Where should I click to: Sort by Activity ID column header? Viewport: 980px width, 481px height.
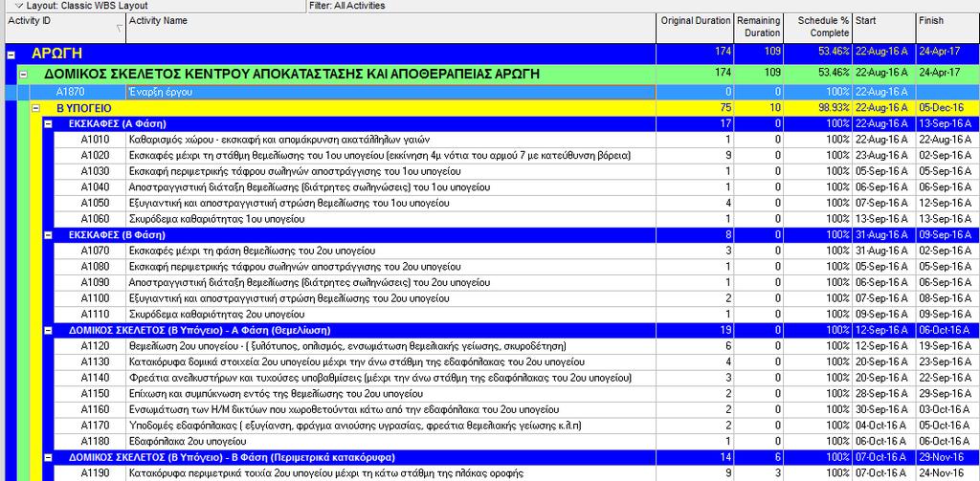click(65, 28)
